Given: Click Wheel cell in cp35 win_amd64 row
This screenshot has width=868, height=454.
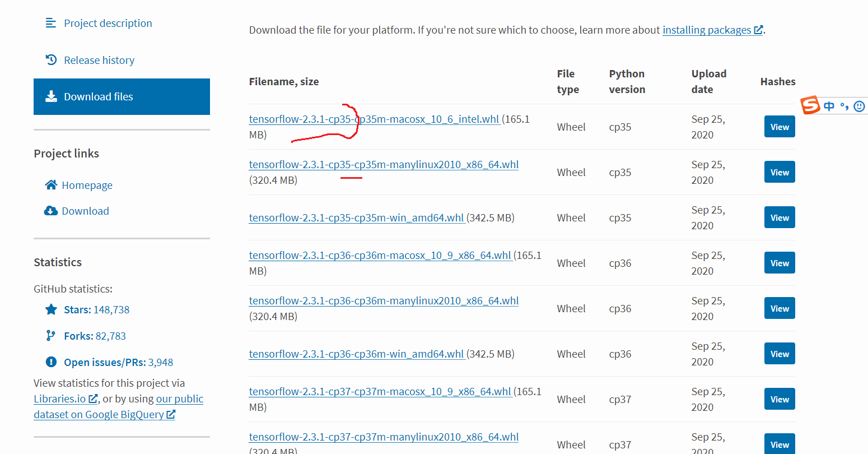Looking at the screenshot, I should click(571, 217).
